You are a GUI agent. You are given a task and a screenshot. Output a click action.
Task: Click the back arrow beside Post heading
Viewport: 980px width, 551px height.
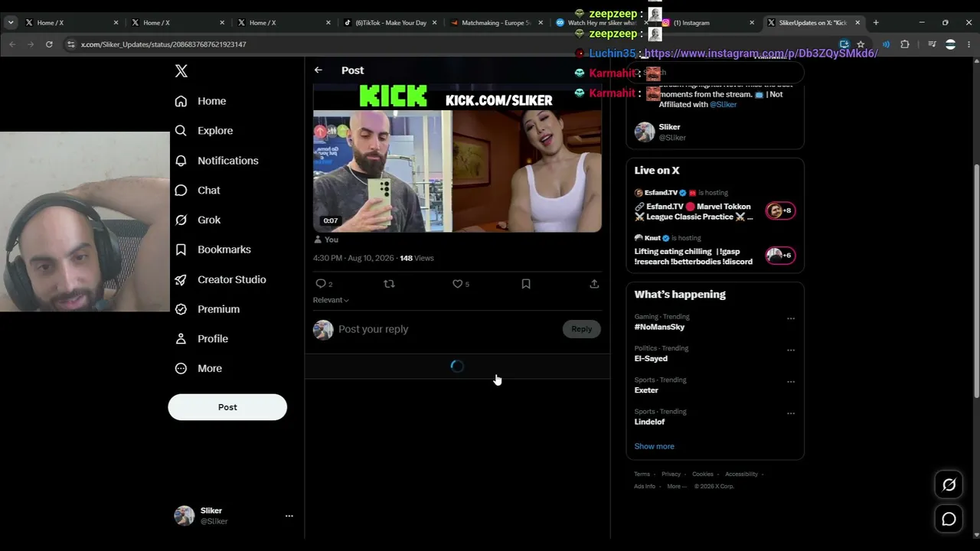[x=318, y=70]
